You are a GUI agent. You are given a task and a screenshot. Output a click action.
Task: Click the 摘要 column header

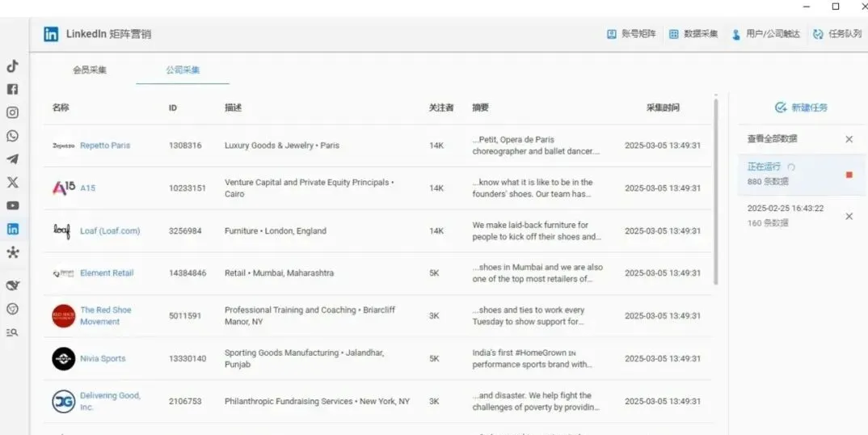481,108
